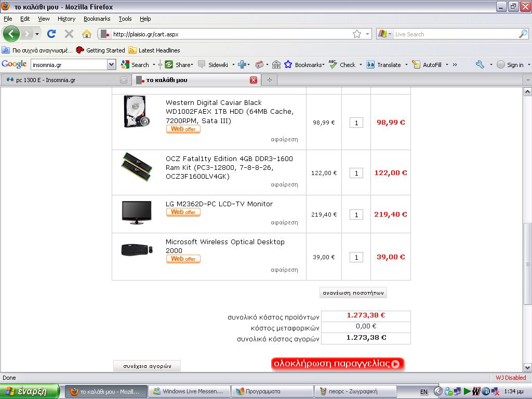The image size is (532, 399).
Task: Click Web offer badge under Microsoft Desktop
Action: click(183, 259)
